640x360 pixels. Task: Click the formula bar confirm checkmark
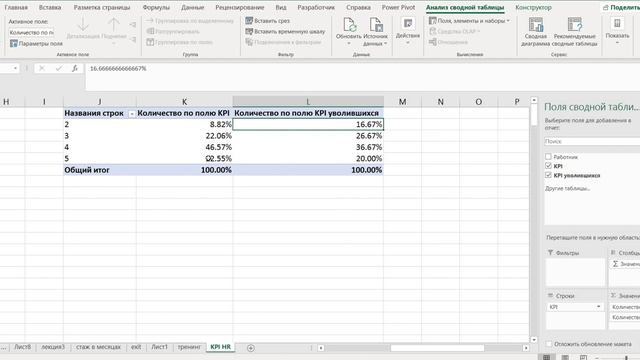pos(58,69)
